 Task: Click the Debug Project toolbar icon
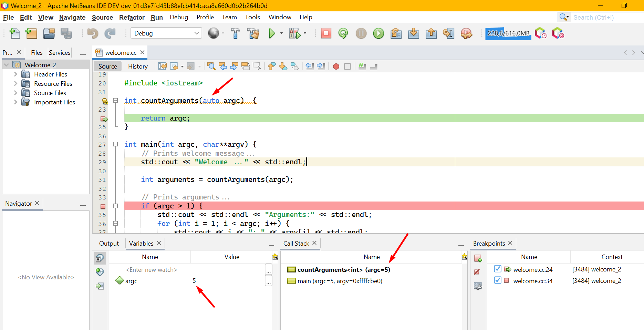pyautogui.click(x=294, y=33)
